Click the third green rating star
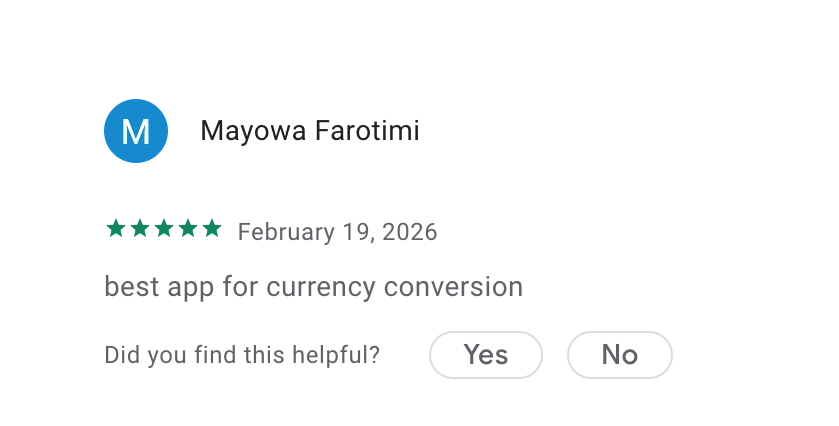This screenshot has height=426, width=839. pos(164,229)
